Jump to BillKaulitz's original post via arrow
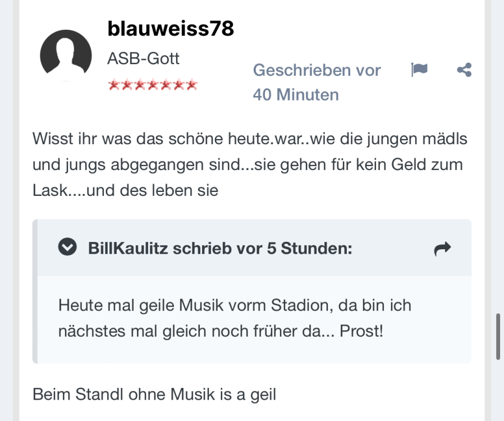The height and width of the screenshot is (421, 504). point(442,249)
